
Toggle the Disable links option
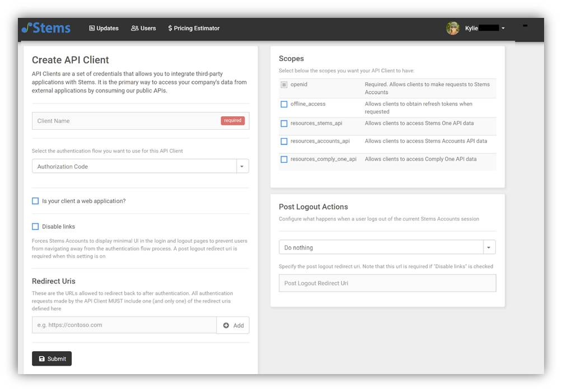[x=35, y=226]
